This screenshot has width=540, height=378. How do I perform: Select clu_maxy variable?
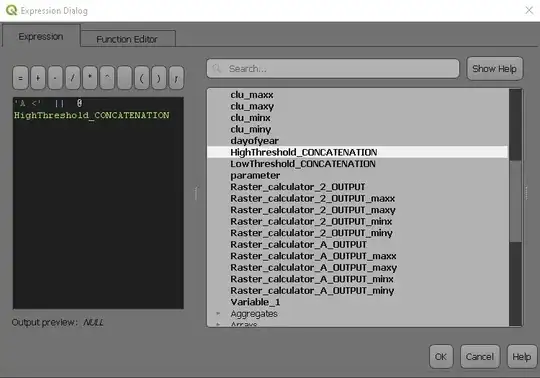(252, 106)
